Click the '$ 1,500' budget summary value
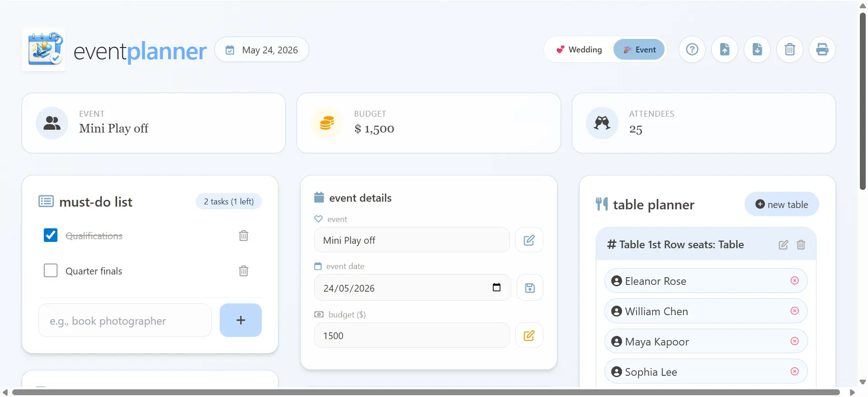The width and height of the screenshot is (868, 397). point(374,129)
